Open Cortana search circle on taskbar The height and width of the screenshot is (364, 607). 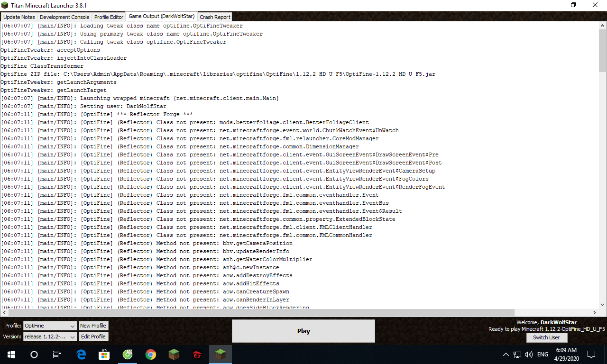34,354
